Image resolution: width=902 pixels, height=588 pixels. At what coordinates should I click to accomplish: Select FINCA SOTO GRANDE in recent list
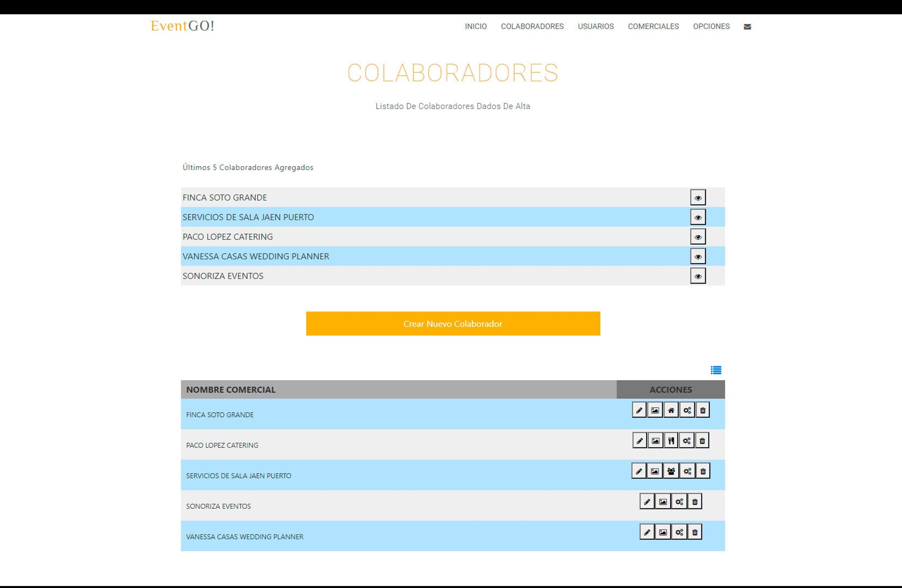[225, 197]
